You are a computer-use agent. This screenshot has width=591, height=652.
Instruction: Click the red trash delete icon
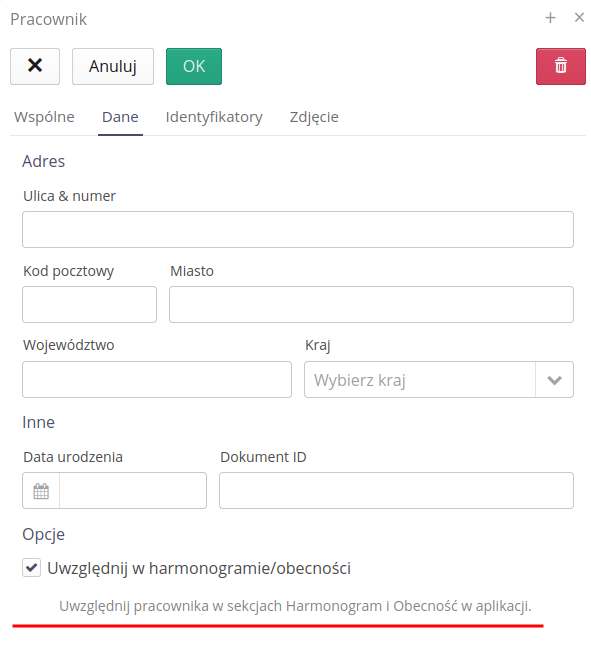point(560,66)
